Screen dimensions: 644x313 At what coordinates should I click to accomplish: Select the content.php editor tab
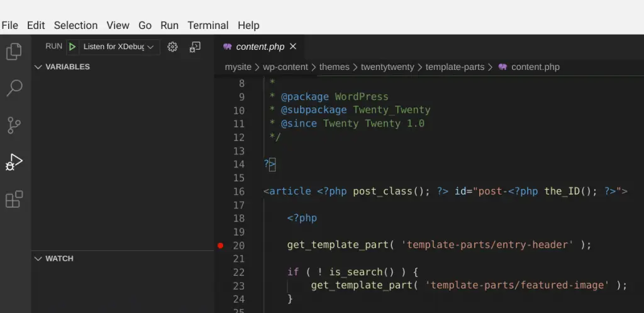coord(260,47)
